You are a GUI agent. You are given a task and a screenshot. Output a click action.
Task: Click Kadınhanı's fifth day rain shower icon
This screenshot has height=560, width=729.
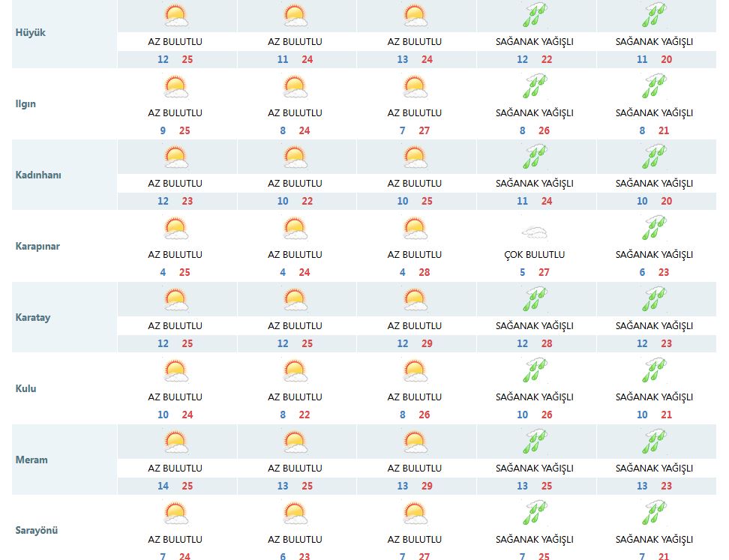coord(655,157)
